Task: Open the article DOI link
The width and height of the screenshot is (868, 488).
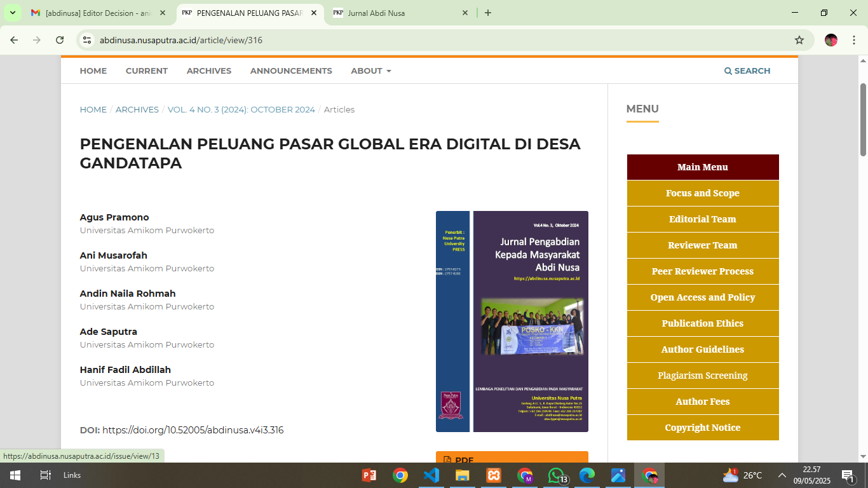Action: coord(193,430)
